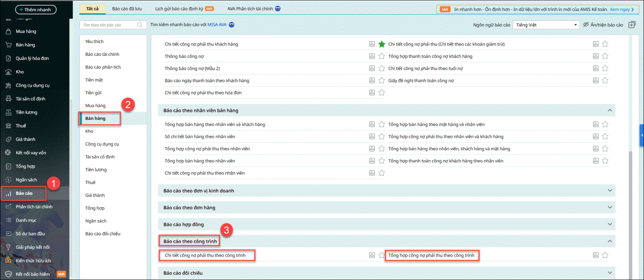Star the Thông báo công nợ report
This screenshot has height=280, width=644.
pos(382,56)
